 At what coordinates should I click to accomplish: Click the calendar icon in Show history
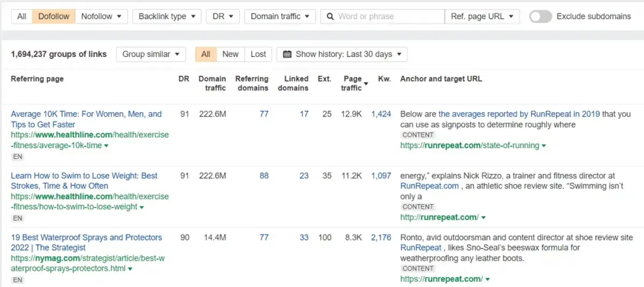[x=287, y=54]
